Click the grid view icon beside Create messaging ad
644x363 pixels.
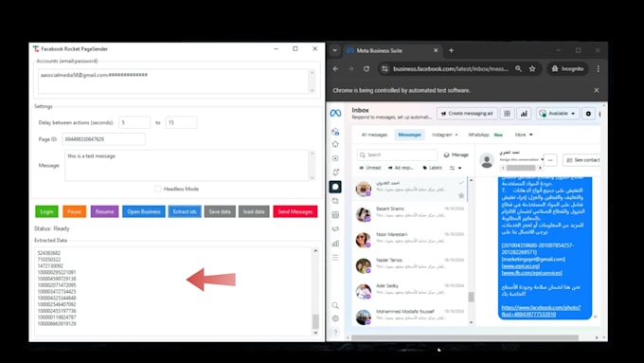tap(508, 114)
